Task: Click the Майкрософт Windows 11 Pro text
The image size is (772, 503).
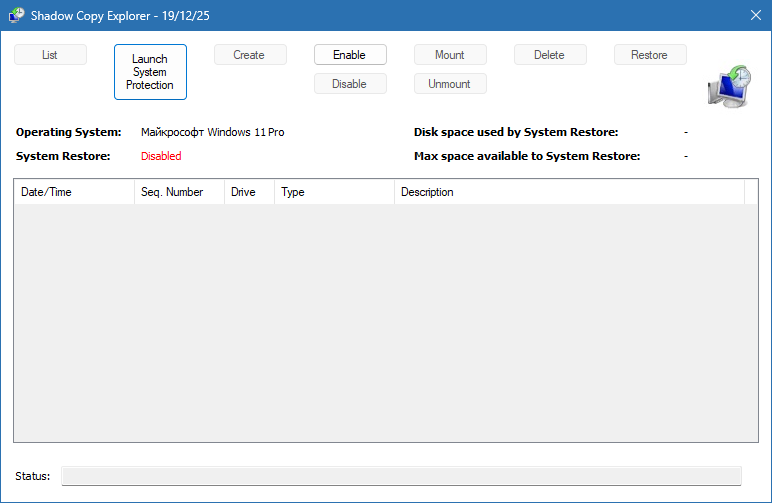Action: coord(213,132)
